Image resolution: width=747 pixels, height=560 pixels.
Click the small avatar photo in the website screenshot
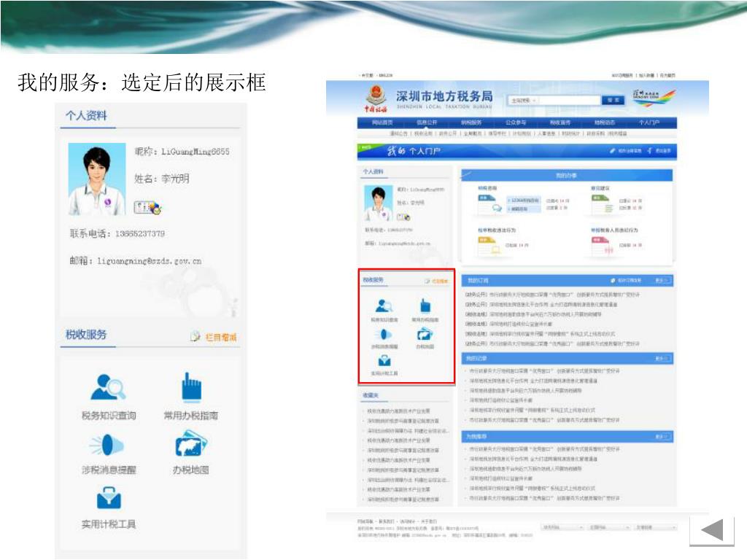tap(379, 203)
